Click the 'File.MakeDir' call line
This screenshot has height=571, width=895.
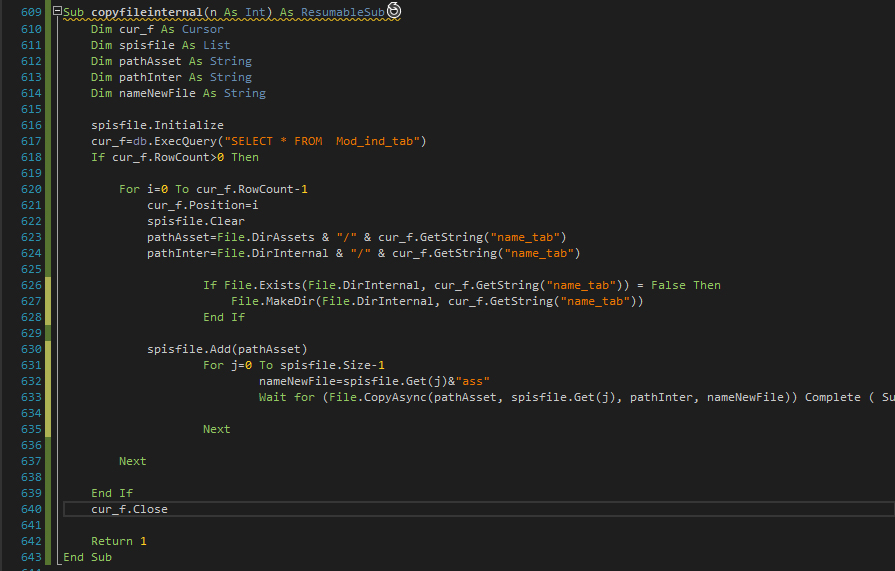(x=437, y=301)
